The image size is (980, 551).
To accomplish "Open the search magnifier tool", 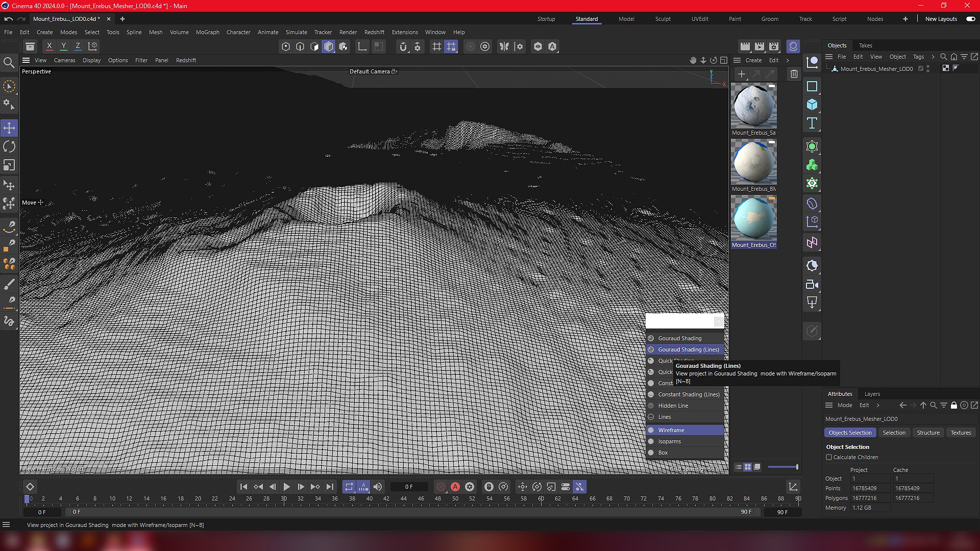I will (9, 63).
